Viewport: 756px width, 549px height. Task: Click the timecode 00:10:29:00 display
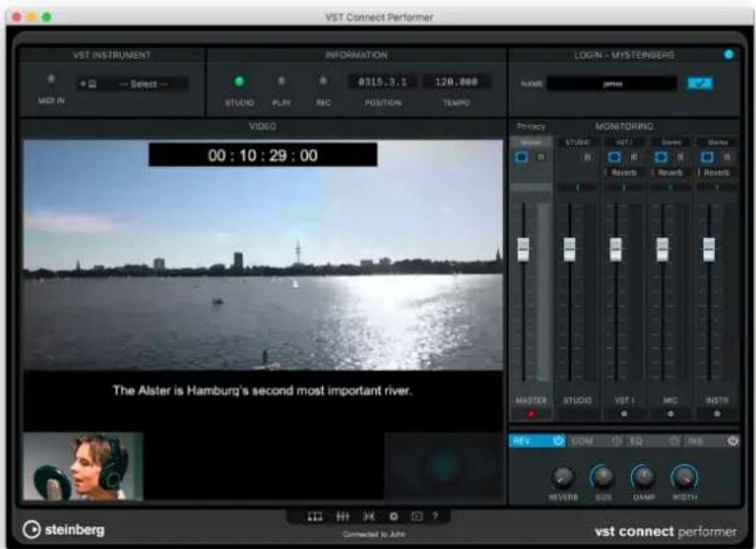pos(263,155)
